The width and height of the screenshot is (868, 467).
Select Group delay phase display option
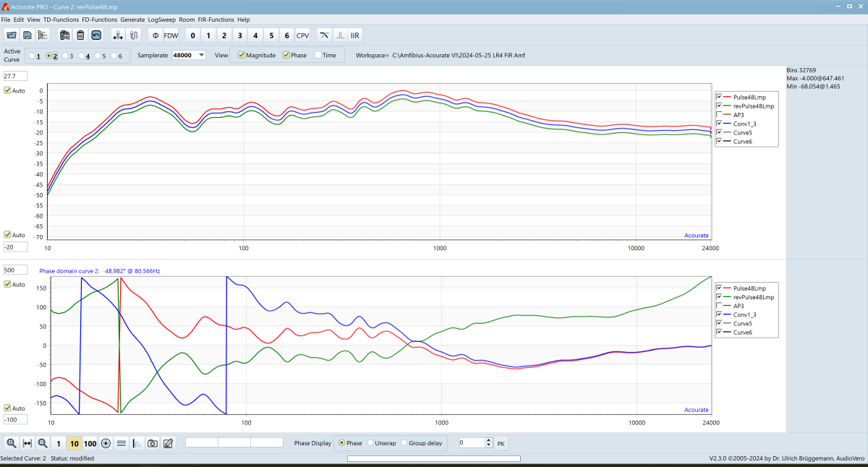pyautogui.click(x=404, y=443)
